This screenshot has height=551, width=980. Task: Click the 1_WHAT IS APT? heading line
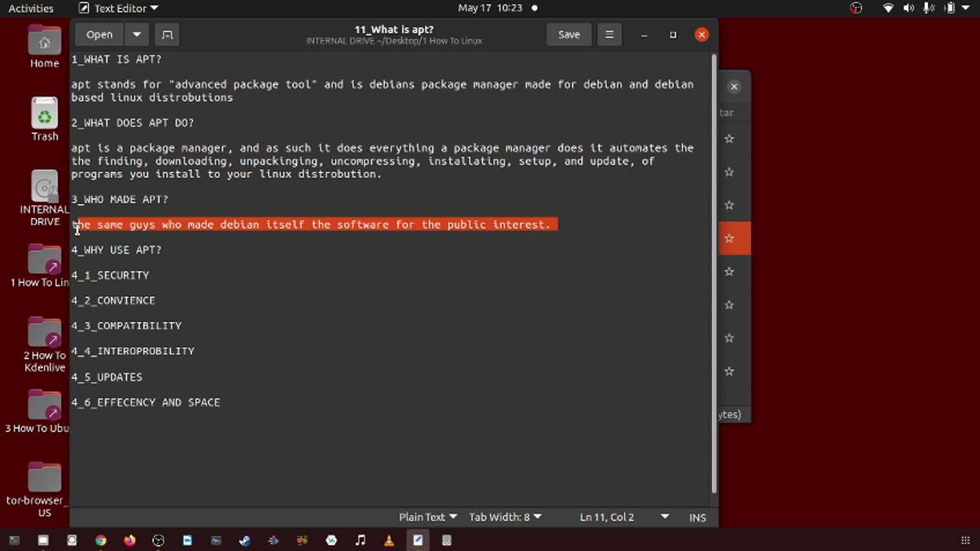(x=116, y=59)
